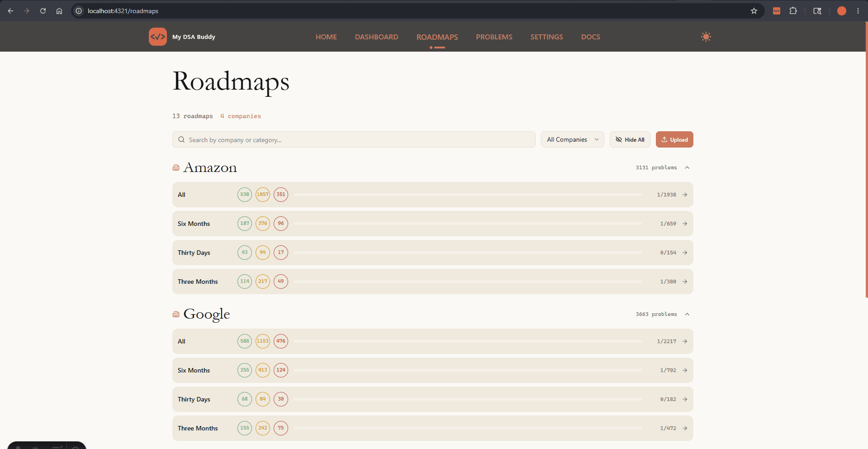Click the Google building icon
The width and height of the screenshot is (868, 449).
[x=176, y=315]
